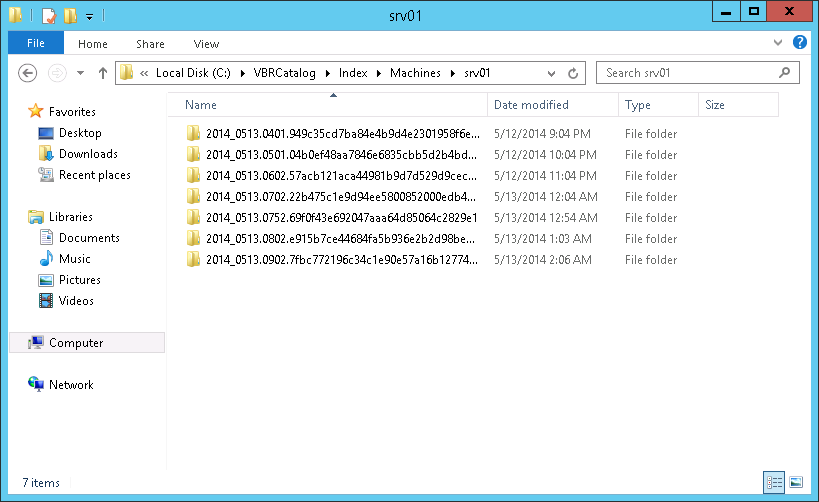This screenshot has width=819, height=502.
Task: Open the Pictures library
Action: tap(69, 279)
